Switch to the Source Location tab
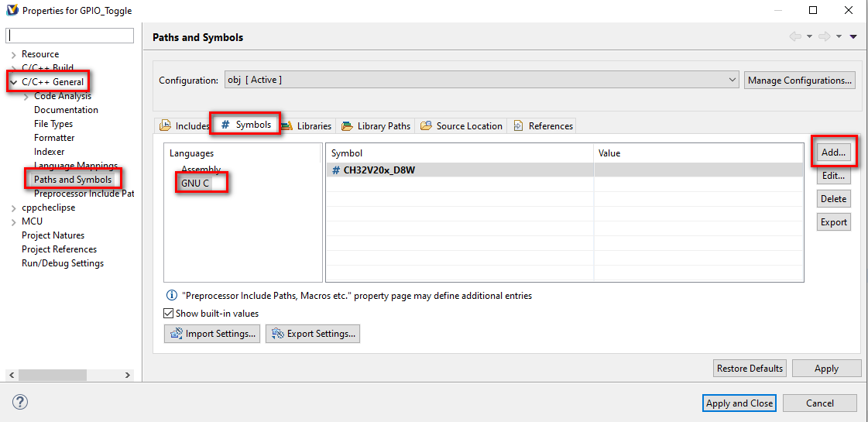Screen dimensions: 868x422 [461, 125]
